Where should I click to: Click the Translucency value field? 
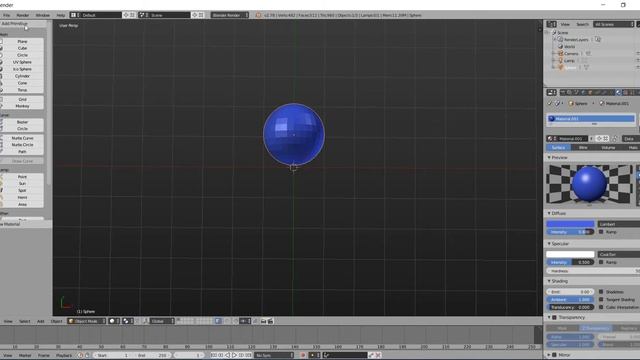pos(570,307)
